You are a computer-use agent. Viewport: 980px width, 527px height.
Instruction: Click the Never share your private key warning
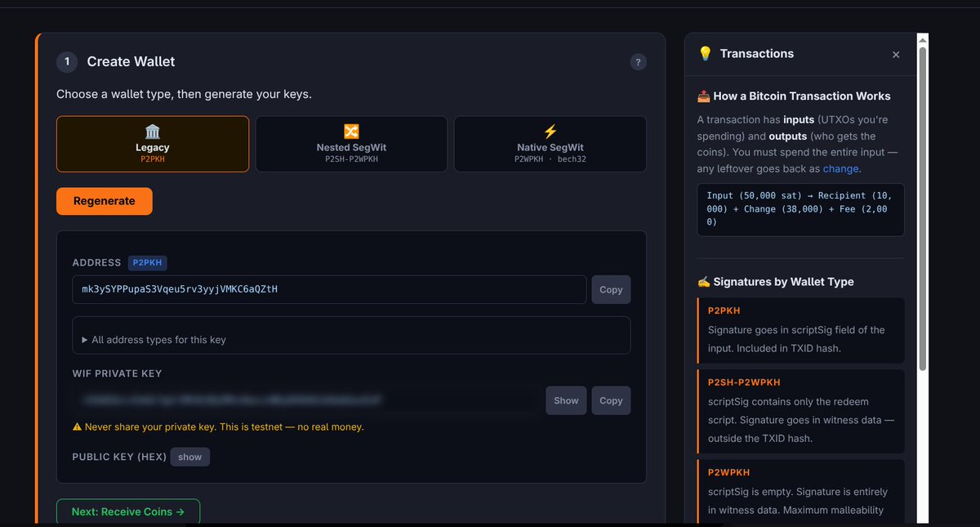coord(218,427)
